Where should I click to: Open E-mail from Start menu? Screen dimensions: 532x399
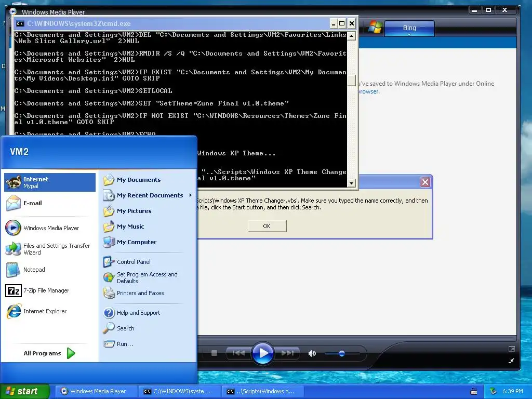point(50,203)
